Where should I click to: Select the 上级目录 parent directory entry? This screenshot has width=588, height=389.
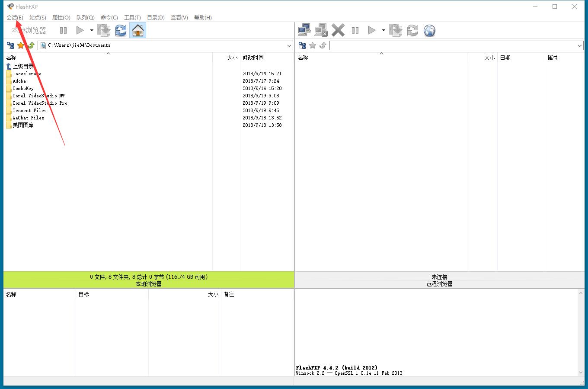[20, 66]
